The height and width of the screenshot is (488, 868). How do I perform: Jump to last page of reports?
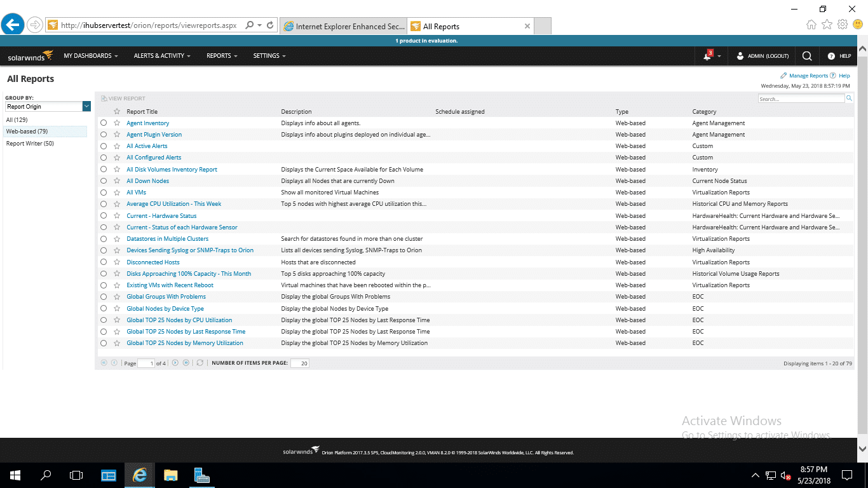pyautogui.click(x=186, y=363)
